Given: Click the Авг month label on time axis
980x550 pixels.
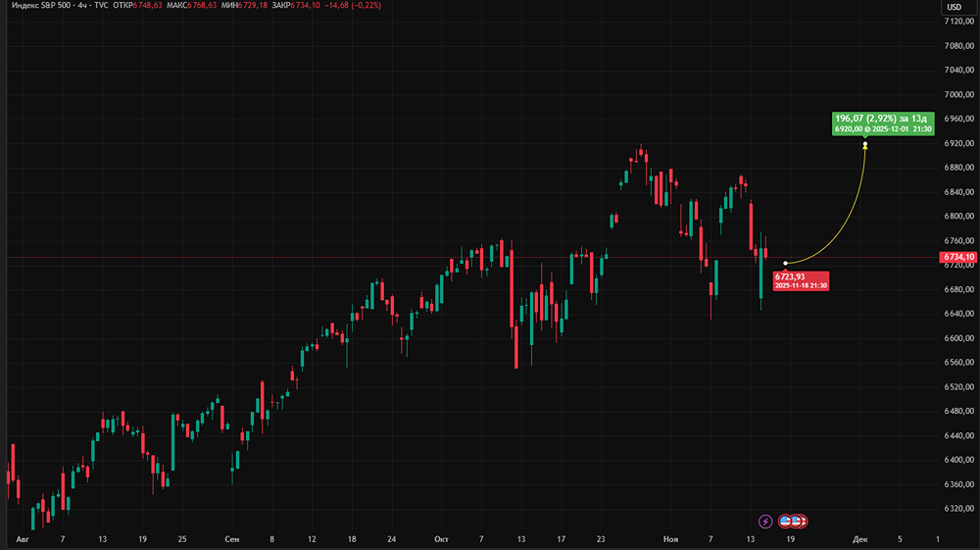Looking at the screenshot, I should point(23,539).
